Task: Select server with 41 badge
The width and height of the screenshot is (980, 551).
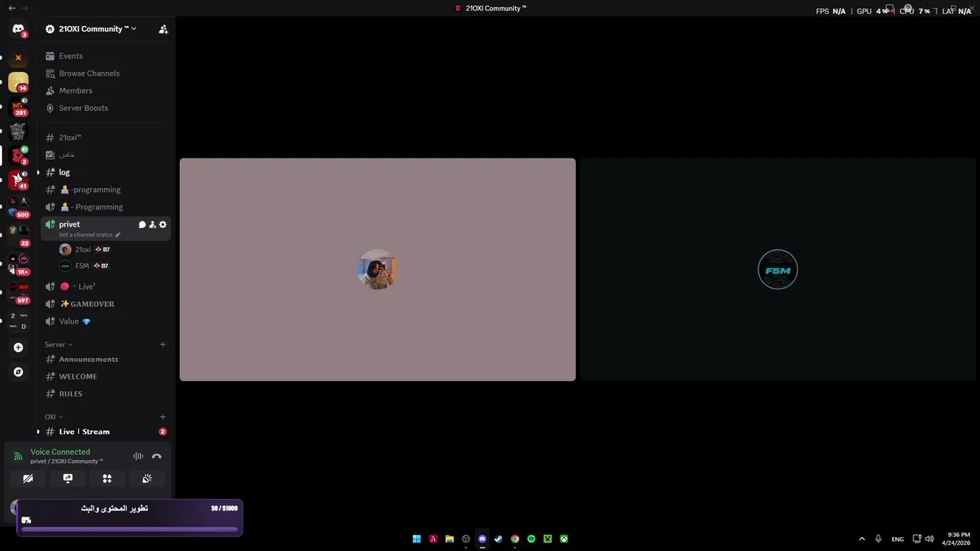Action: pyautogui.click(x=18, y=180)
